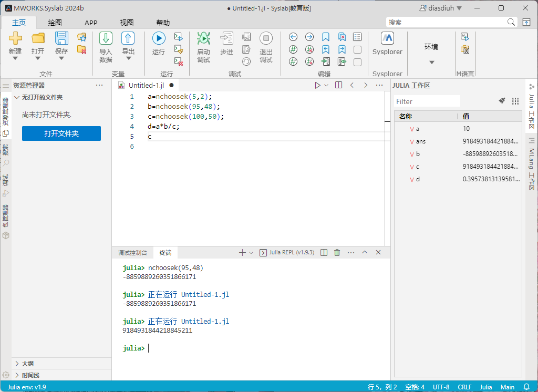Launch Sysplorer from its ribbon icon
The height and width of the screenshot is (392, 538).
point(387,38)
